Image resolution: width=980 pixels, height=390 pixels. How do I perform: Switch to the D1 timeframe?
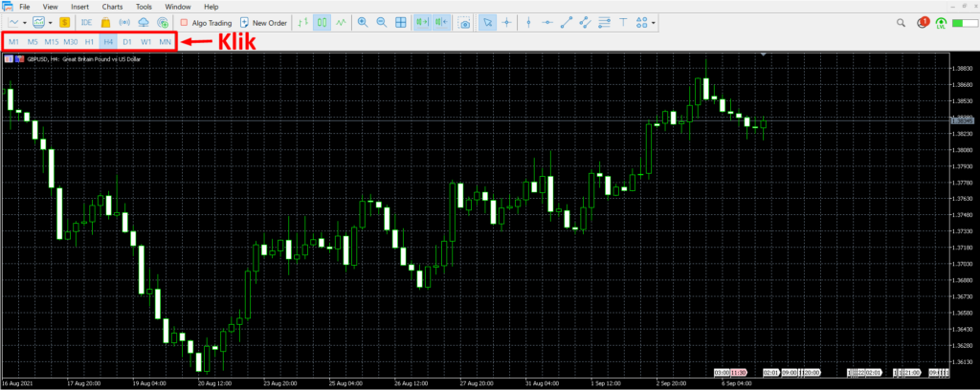click(127, 42)
